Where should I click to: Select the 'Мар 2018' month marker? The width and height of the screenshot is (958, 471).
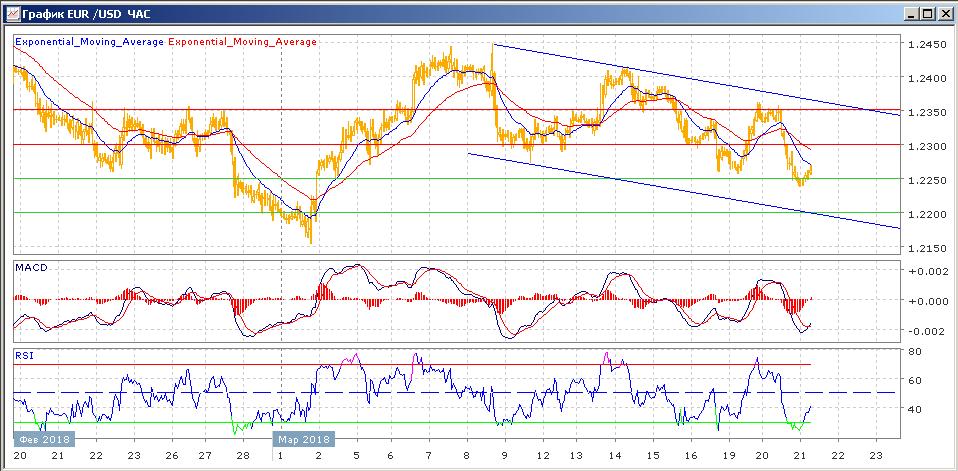[x=304, y=438]
